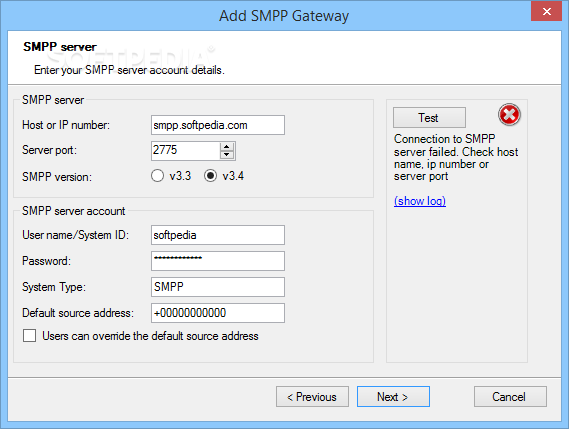Click the Host or IP number field
This screenshot has height=429, width=569.
[x=218, y=125]
